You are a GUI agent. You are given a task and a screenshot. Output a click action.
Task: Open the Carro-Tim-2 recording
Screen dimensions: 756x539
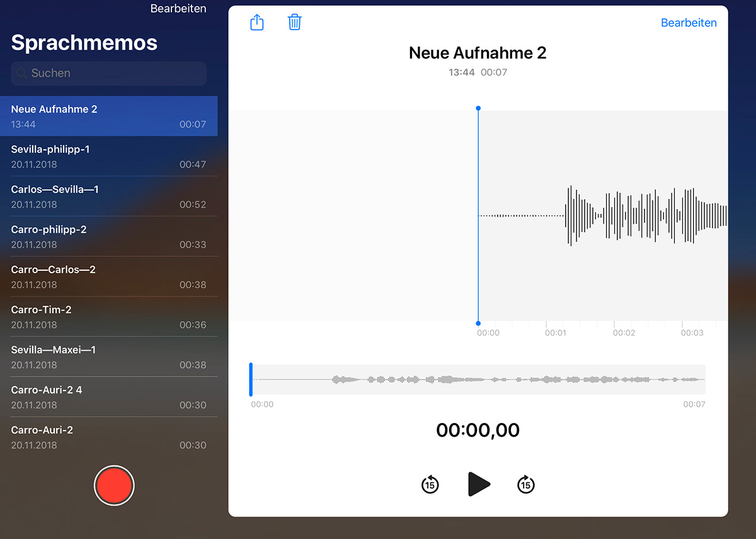pyautogui.click(x=108, y=317)
